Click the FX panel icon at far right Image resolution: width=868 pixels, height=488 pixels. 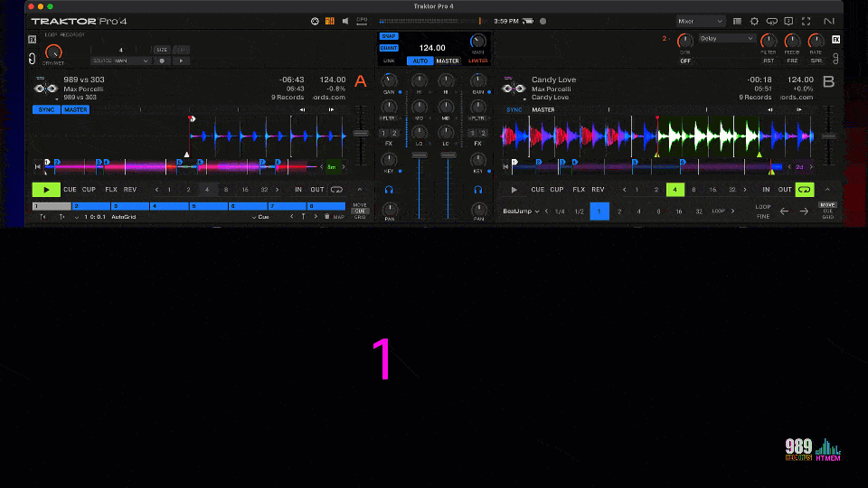835,39
